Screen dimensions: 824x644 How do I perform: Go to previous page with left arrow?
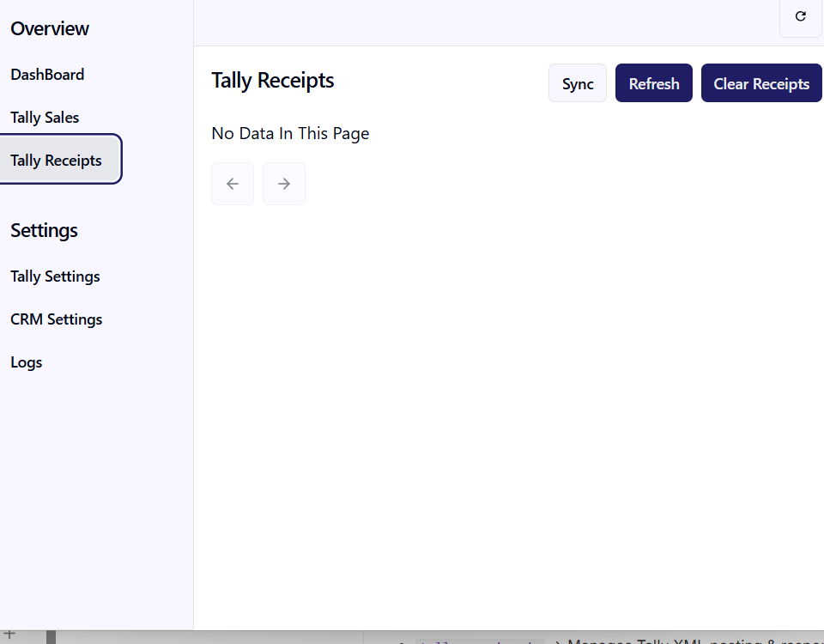coord(233,184)
